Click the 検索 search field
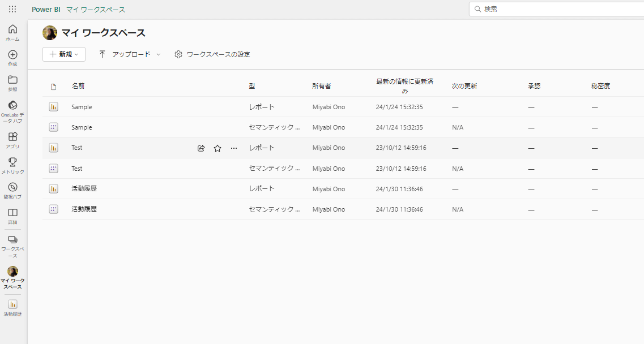The width and height of the screenshot is (644, 344). coord(557,9)
